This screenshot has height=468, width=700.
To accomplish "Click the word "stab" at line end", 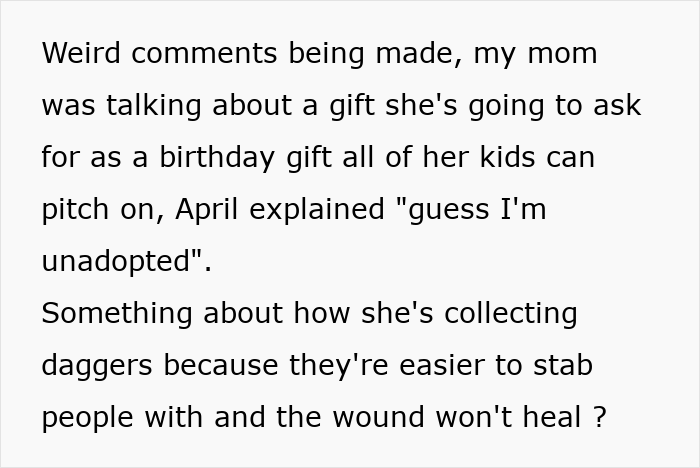I will pyautogui.click(x=564, y=365).
